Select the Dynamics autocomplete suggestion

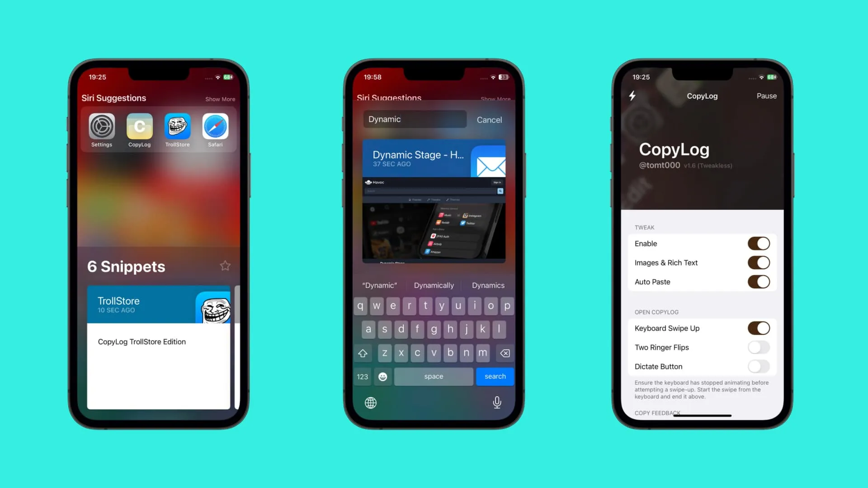(489, 285)
